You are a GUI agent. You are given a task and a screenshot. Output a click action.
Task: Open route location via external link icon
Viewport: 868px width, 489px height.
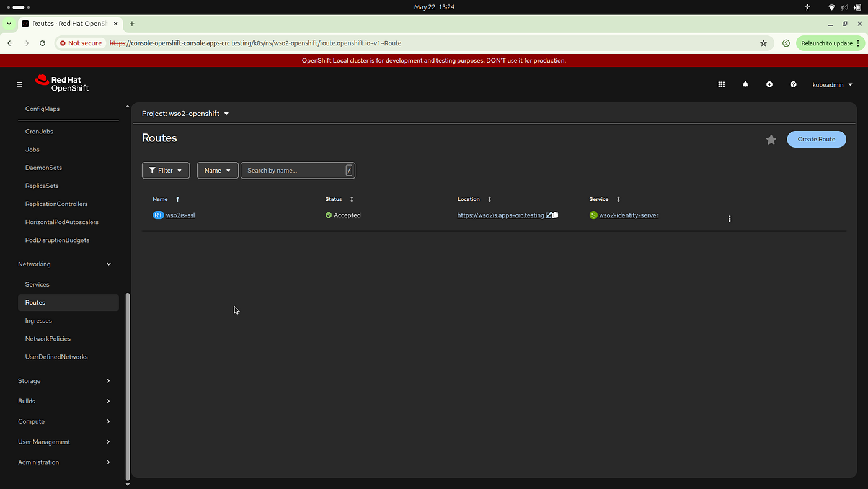(549, 215)
